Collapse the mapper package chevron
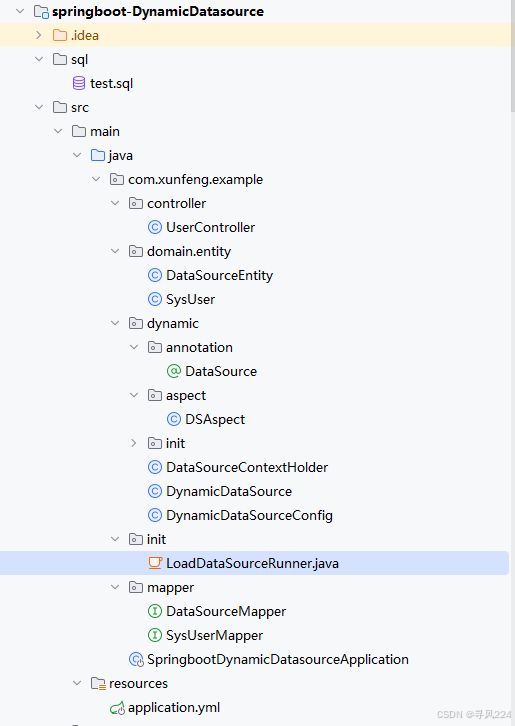Image resolution: width=515 pixels, height=726 pixels. click(115, 587)
